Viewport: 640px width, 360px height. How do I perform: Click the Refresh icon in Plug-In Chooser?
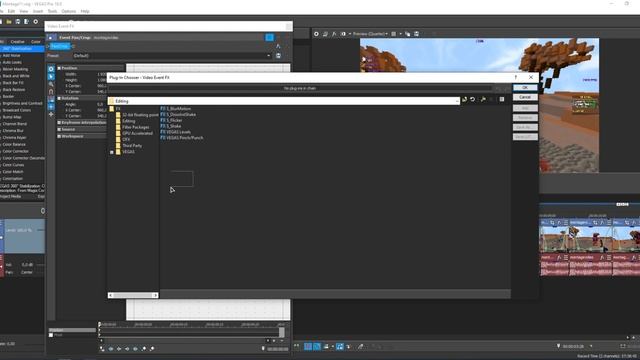point(473,99)
